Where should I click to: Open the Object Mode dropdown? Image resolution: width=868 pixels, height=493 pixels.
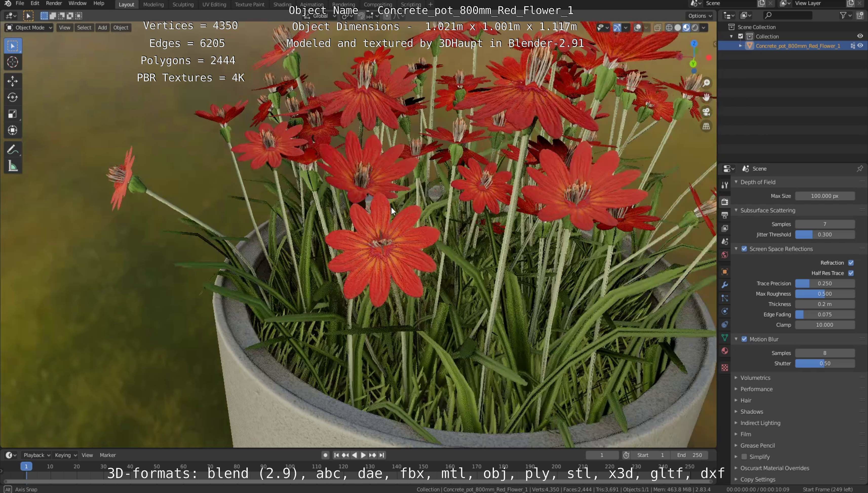29,28
